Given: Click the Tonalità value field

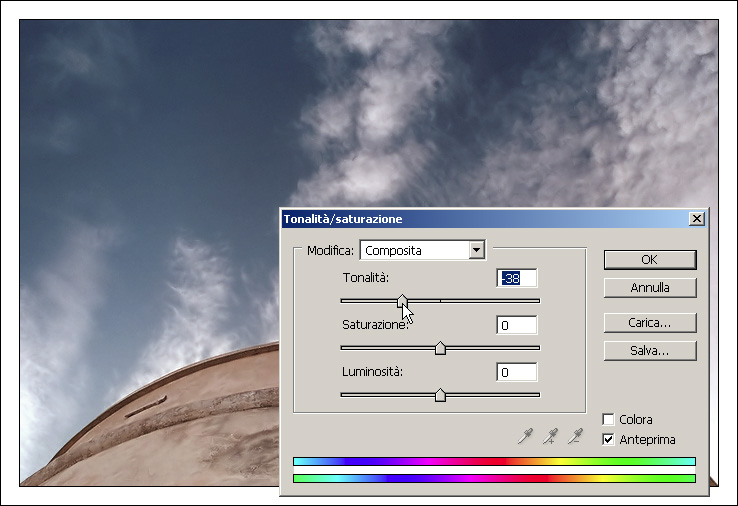Looking at the screenshot, I should (516, 278).
